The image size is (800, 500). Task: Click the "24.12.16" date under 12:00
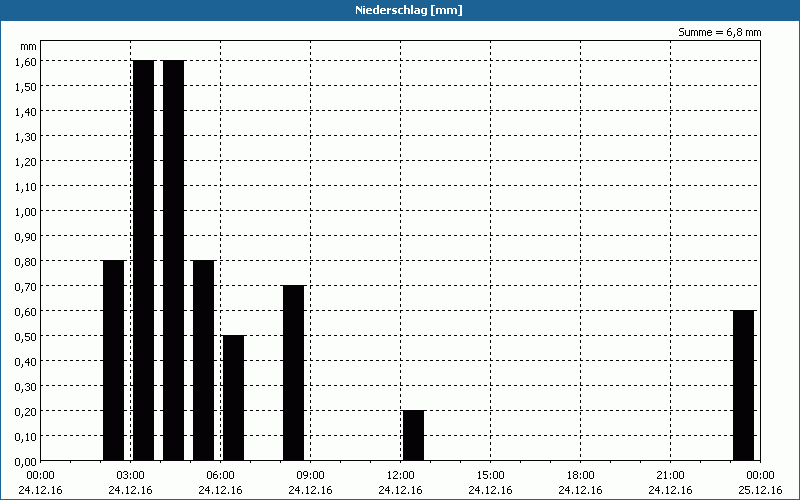(401, 490)
